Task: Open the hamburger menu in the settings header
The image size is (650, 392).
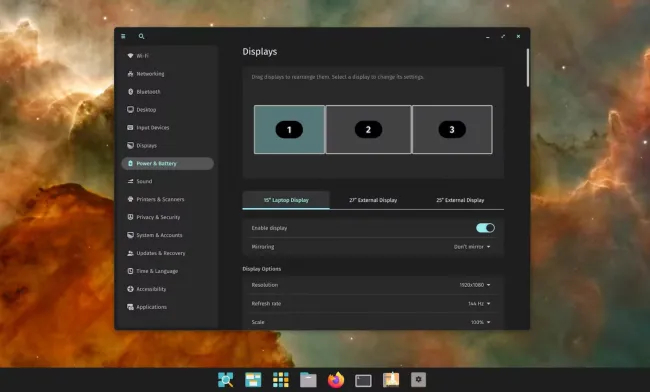Action: coord(123,36)
